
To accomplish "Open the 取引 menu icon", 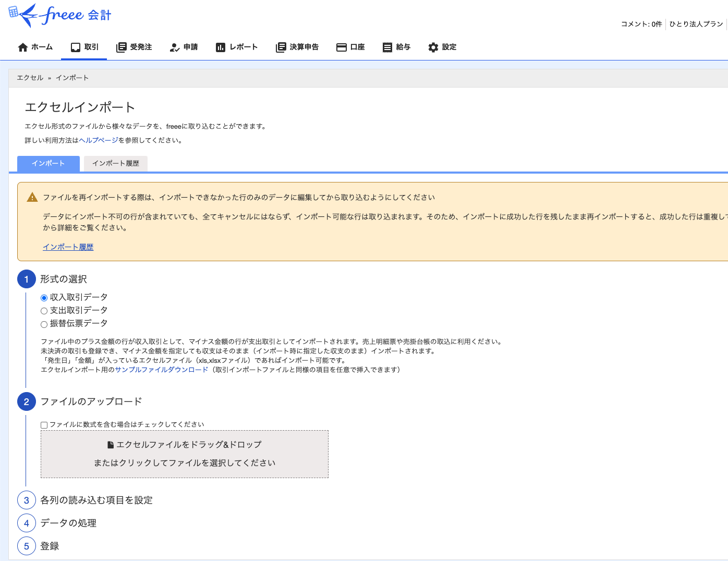I will pos(76,47).
